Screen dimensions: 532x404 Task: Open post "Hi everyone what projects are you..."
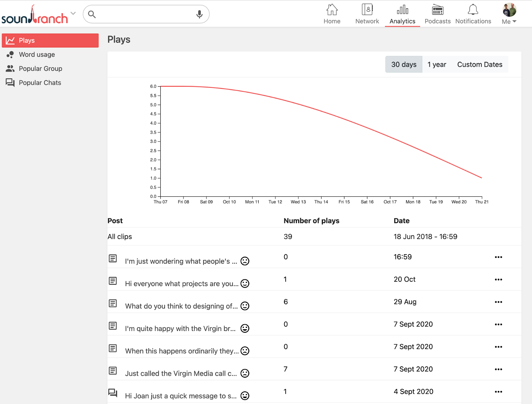point(182,284)
